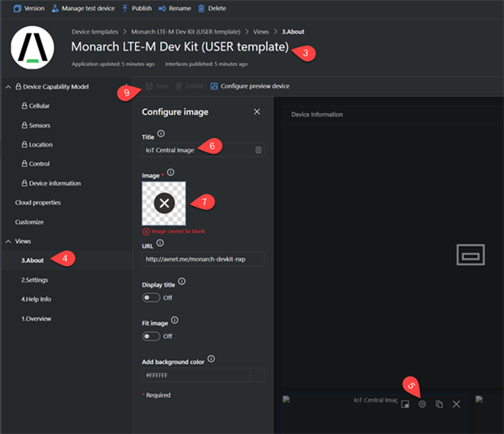Select the Cellular interface

tap(36, 106)
